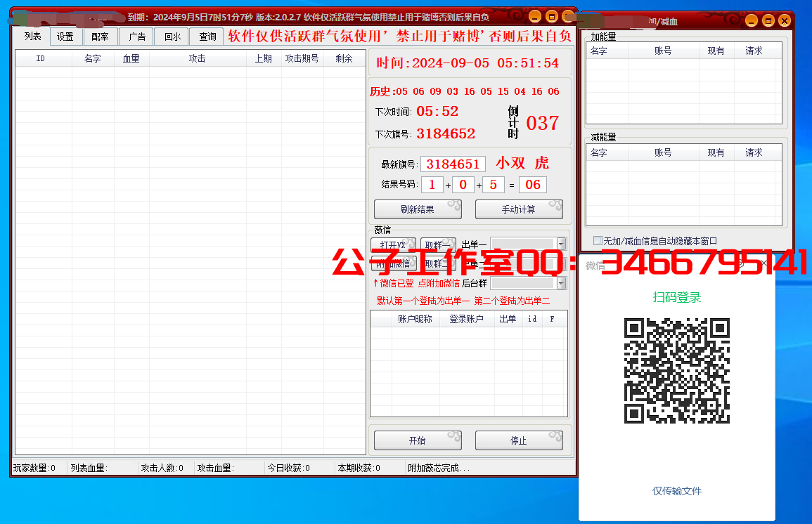
Task: Open the 配率 tab
Action: (x=100, y=37)
